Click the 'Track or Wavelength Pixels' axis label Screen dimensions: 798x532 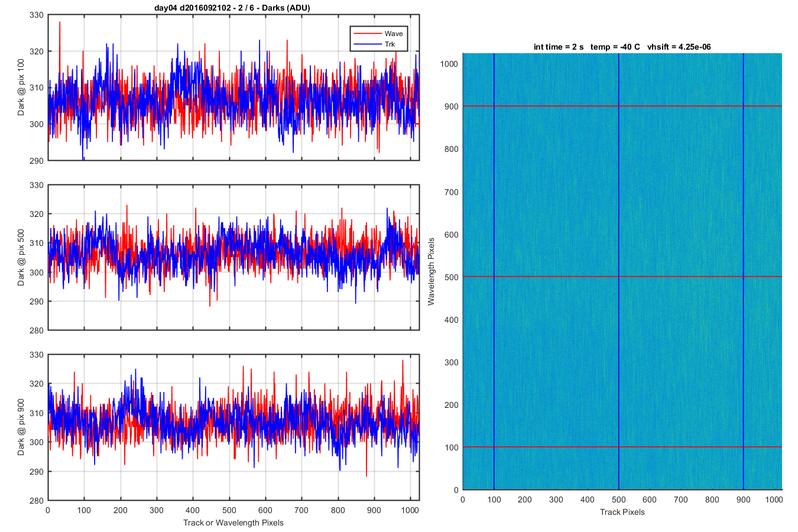click(x=233, y=523)
